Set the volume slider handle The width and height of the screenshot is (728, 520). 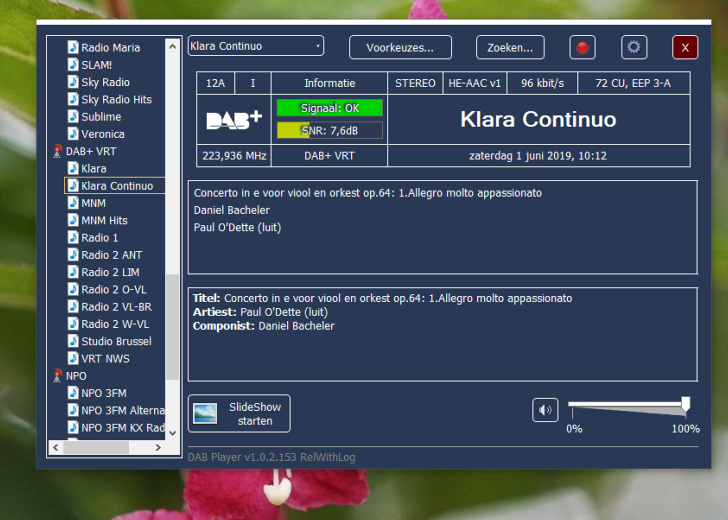pyautogui.click(x=685, y=404)
